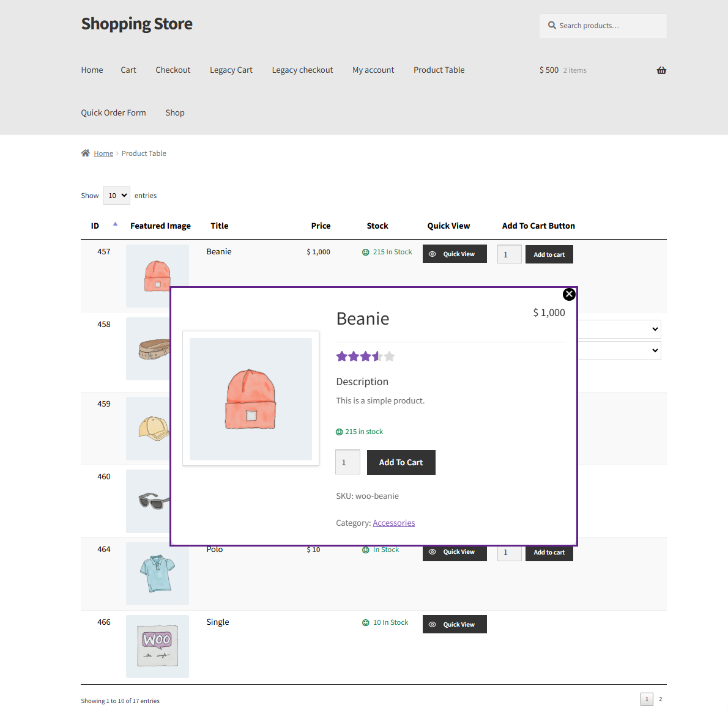
Task: Open the Show entries dropdown
Action: (x=116, y=195)
